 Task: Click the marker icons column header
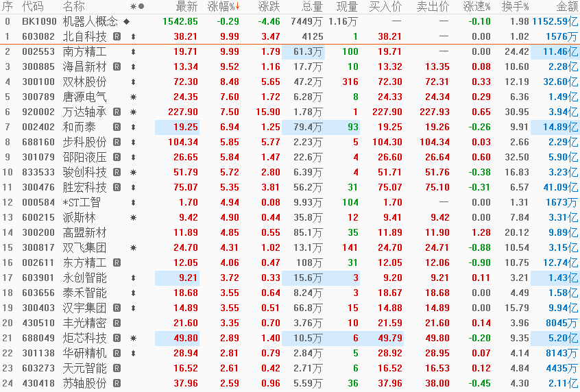point(137,7)
